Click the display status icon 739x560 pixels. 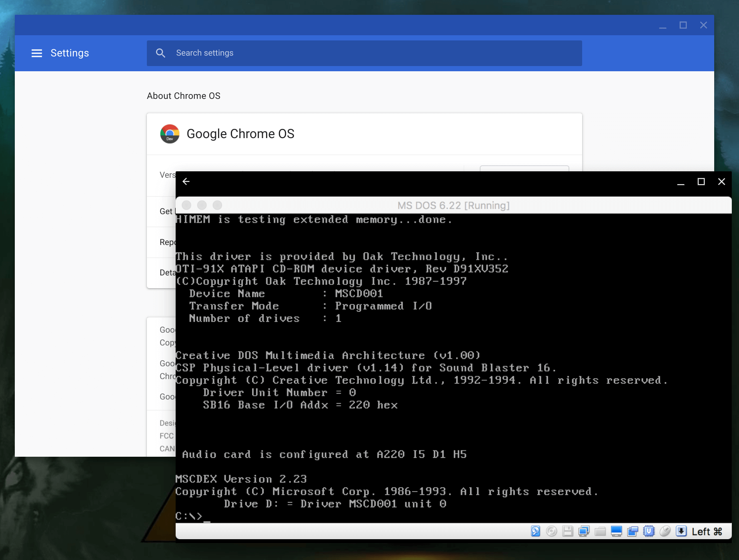click(616, 531)
